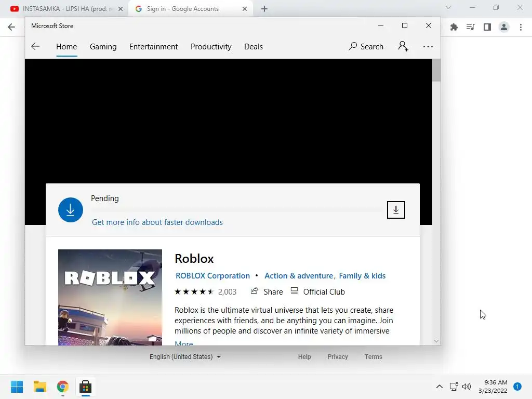The image size is (532, 399).
Task: Open Chrome media controls icon
Action: coord(470,27)
